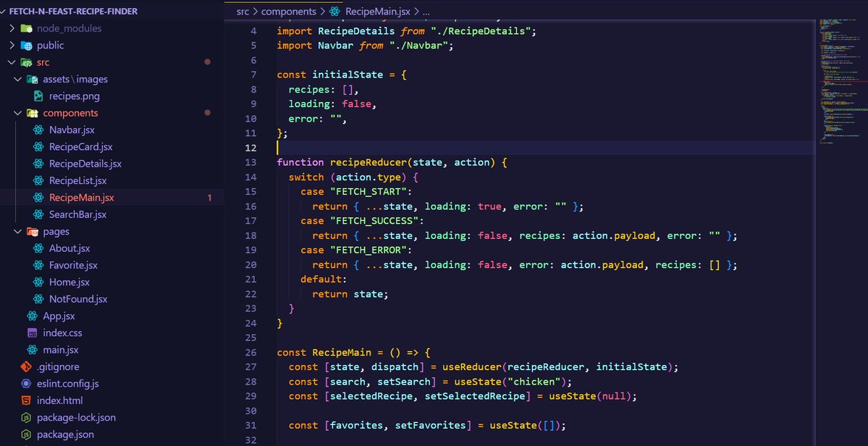This screenshot has height=446, width=868.
Task: Click the React icon beside main.jsx
Action: 32,350
